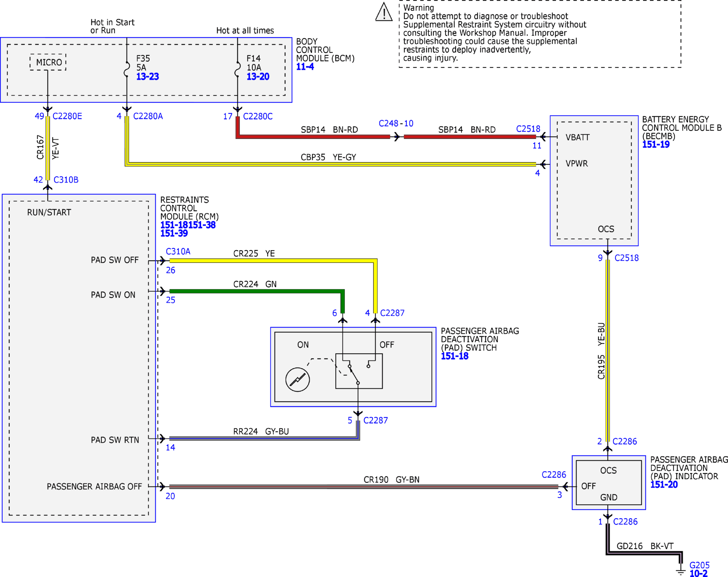Click the F35 5A fuse label
Image resolution: width=728 pixels, height=577 pixels.
[143, 63]
